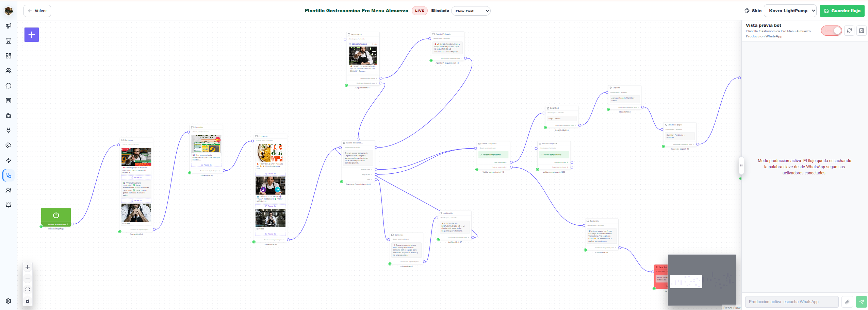Click the purple plus add node button
Image resolution: width=868 pixels, height=310 pixels.
coord(32,35)
